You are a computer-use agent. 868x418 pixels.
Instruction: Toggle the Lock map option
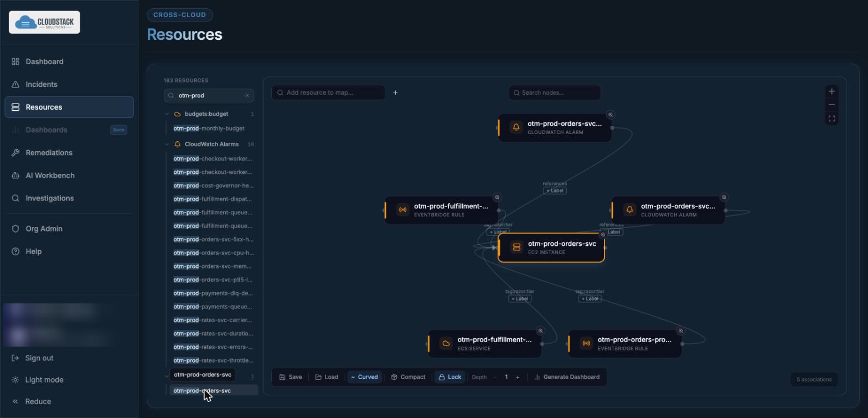point(449,377)
